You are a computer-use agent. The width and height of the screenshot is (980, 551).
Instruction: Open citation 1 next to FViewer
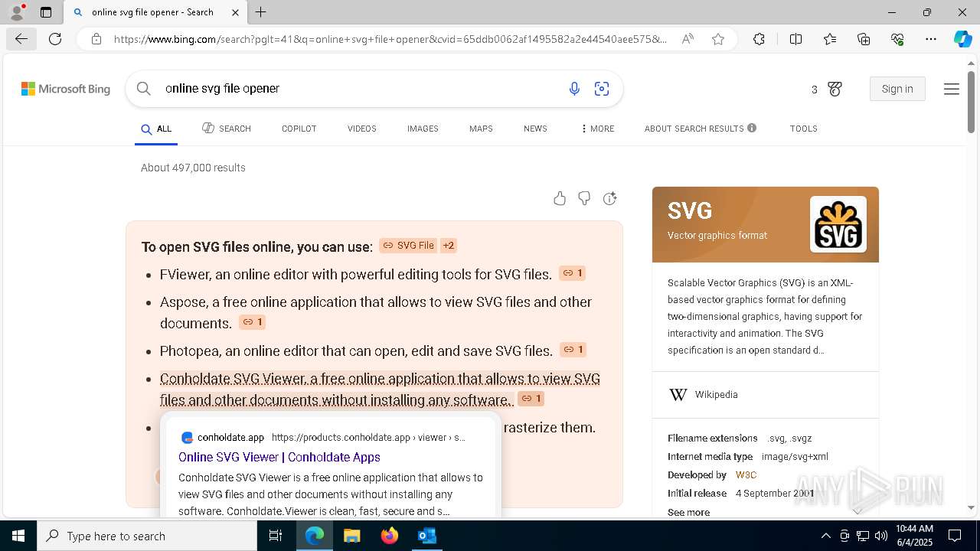pyautogui.click(x=573, y=273)
